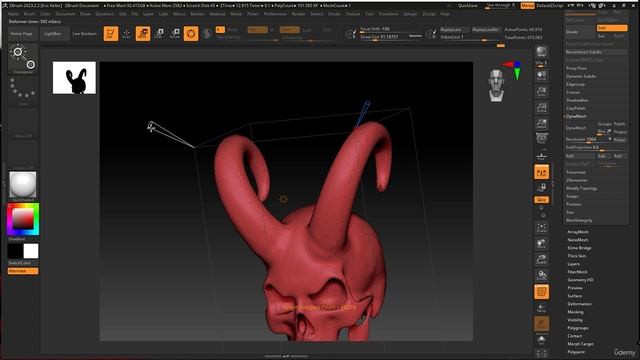
Task: Toggle DynaMesh Polish option
Action: [x=620, y=124]
